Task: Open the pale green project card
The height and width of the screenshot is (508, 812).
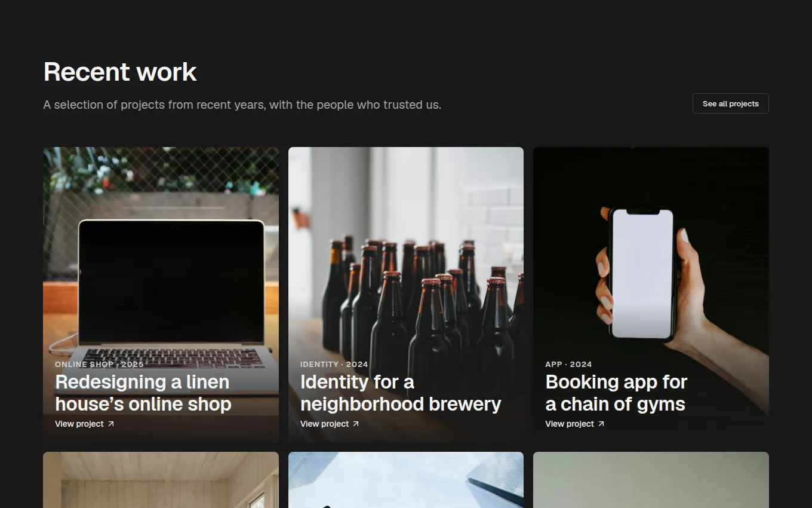Action: pos(651,480)
